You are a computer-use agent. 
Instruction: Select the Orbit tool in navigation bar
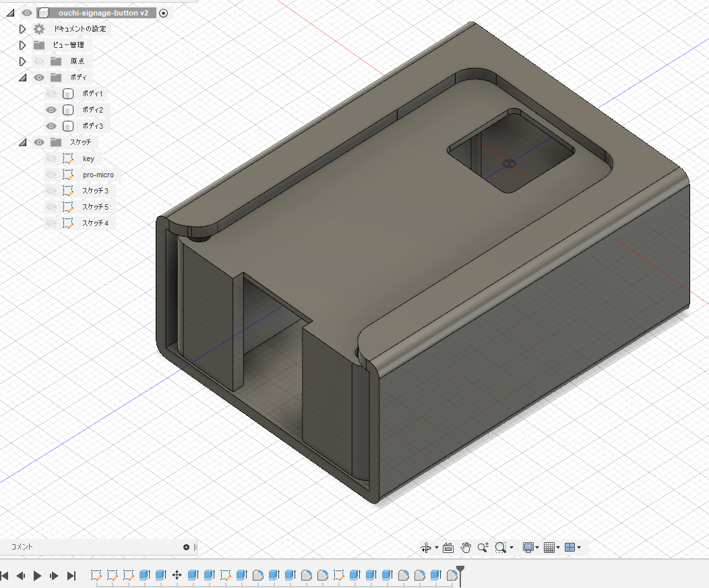click(x=425, y=548)
